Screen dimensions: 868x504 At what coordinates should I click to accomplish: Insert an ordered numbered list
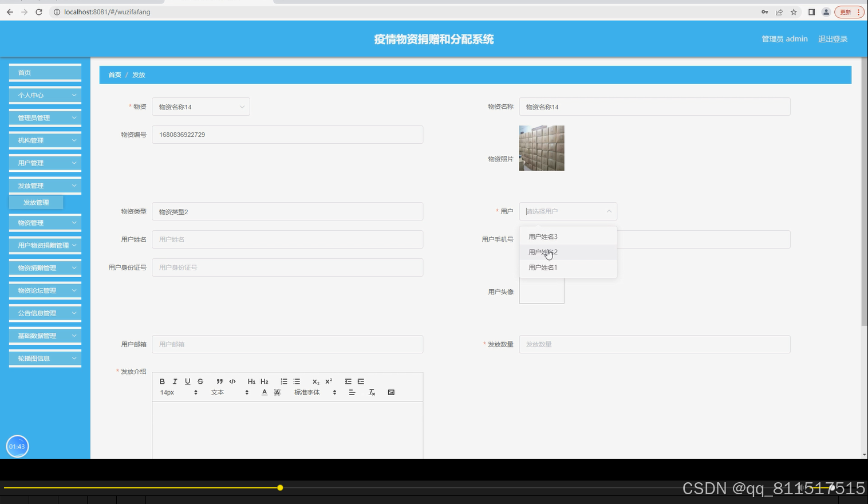tap(284, 381)
